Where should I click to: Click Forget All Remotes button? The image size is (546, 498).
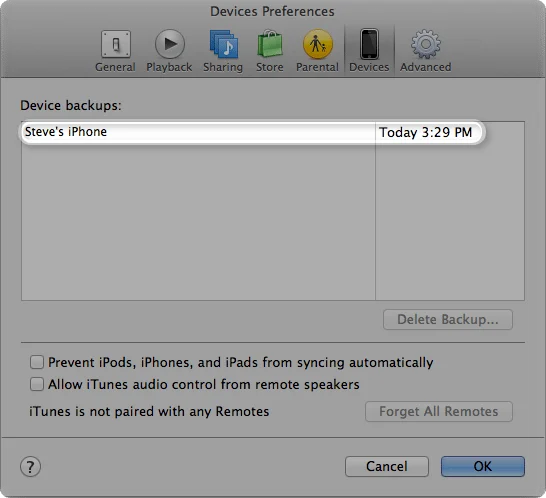[x=439, y=411]
